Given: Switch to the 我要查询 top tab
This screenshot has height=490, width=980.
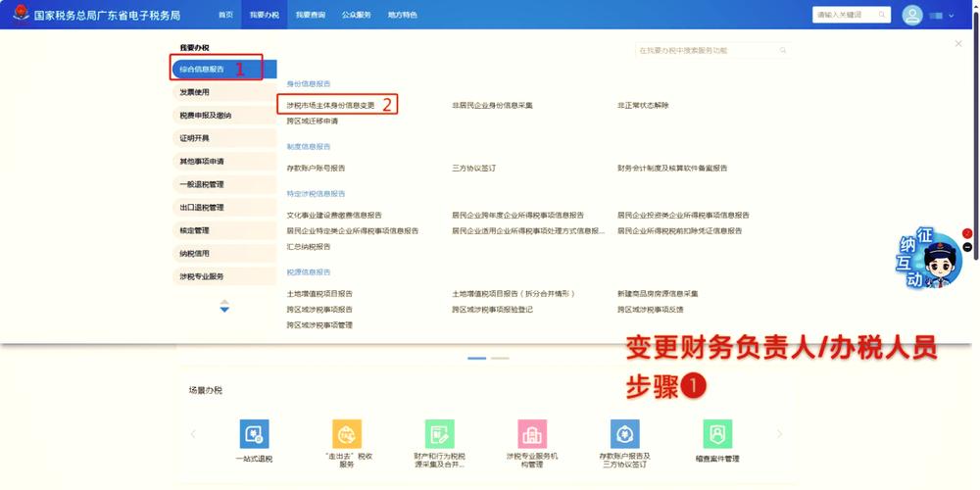Looking at the screenshot, I should tap(309, 15).
